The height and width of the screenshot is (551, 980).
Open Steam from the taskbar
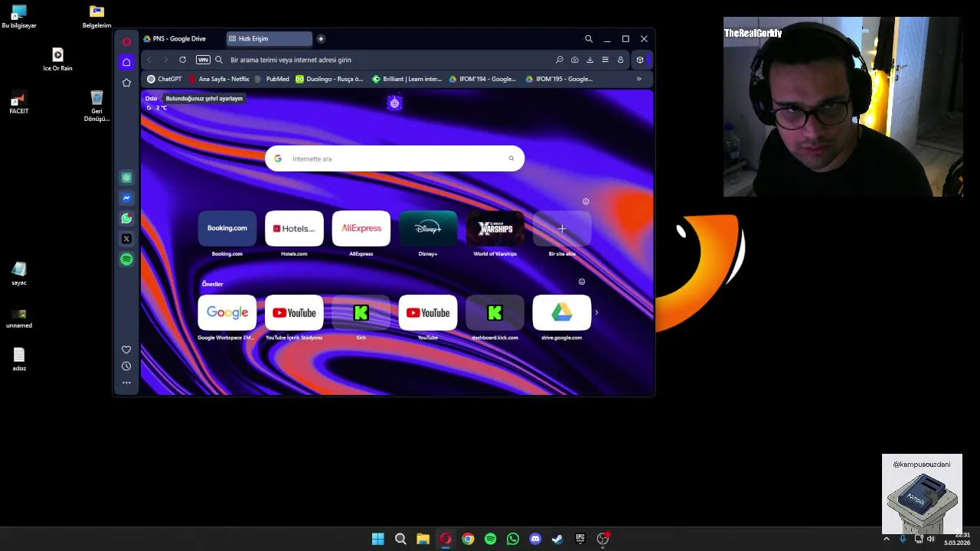pos(557,539)
